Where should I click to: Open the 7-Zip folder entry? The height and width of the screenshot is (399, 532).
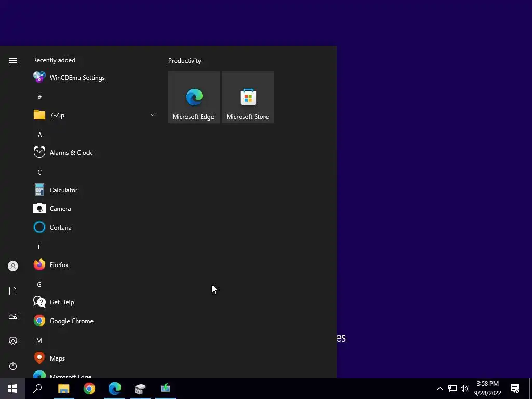tap(95, 115)
